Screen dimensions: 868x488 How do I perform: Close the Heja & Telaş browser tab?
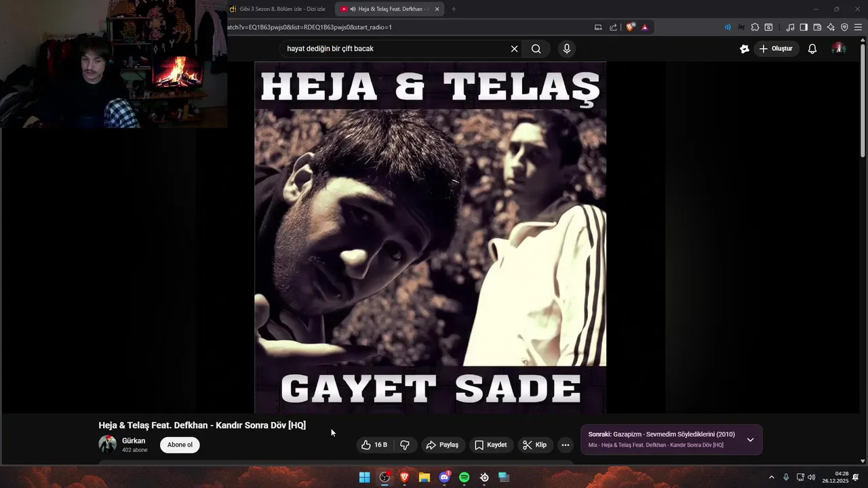coord(437,9)
